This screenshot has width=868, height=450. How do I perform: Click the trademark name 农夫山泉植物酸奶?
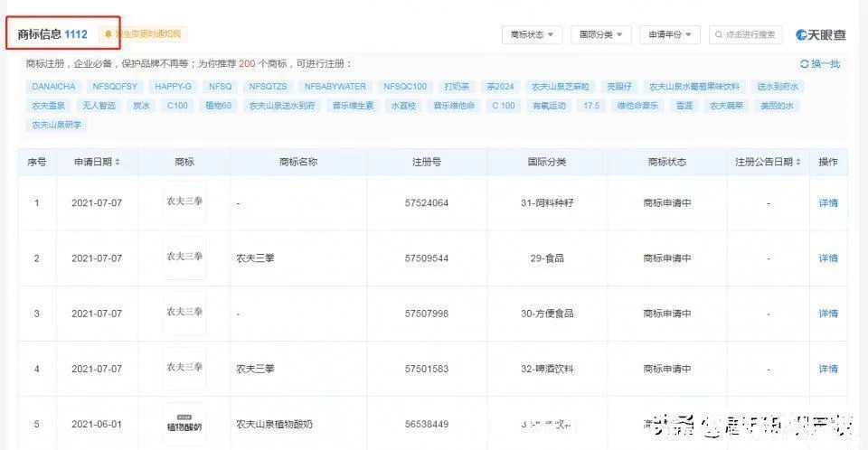275,425
